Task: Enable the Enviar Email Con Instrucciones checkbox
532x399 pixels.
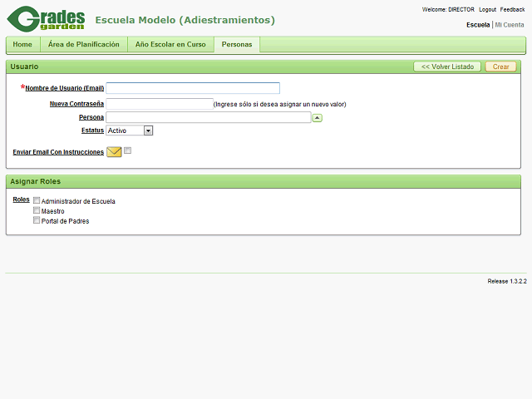Action: 127,150
